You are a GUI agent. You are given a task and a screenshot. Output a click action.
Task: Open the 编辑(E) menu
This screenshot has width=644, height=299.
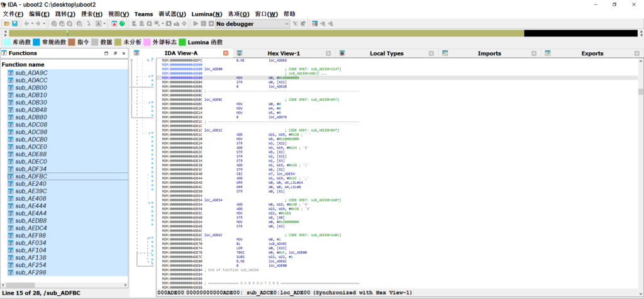click(x=40, y=14)
